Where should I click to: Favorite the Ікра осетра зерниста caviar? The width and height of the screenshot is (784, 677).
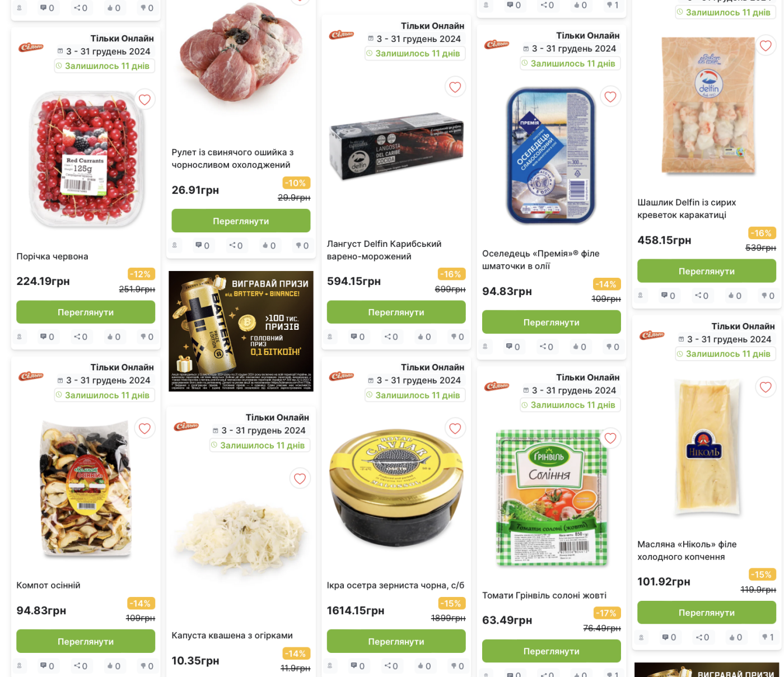455,429
